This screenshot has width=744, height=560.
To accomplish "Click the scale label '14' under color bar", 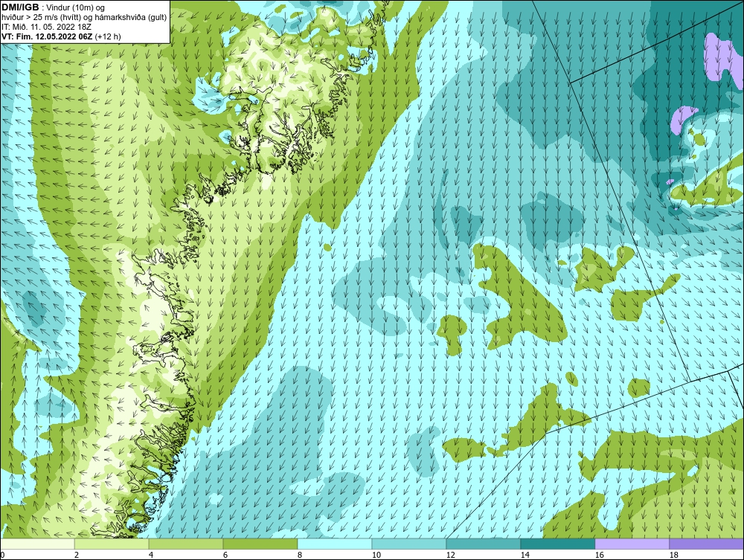I will (525, 555).
